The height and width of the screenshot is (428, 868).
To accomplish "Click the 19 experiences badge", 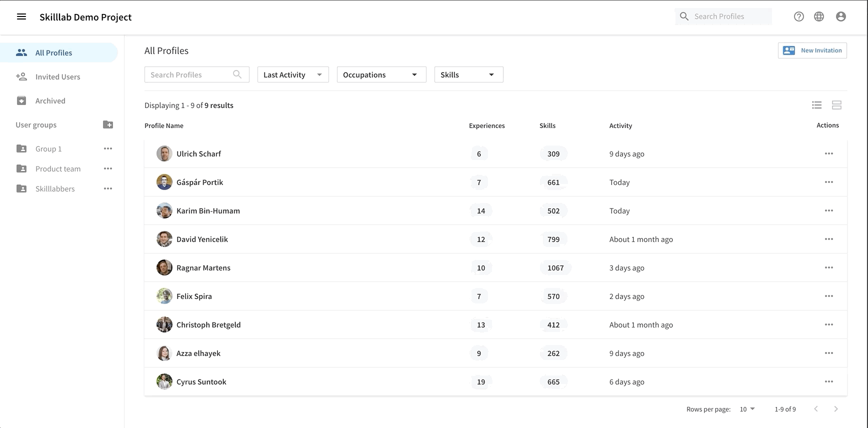I will tap(481, 381).
